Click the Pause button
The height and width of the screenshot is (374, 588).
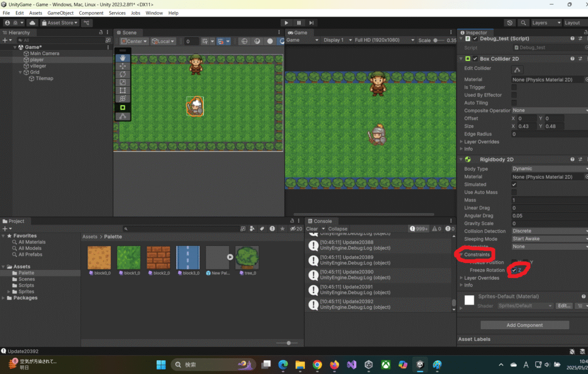pos(299,23)
